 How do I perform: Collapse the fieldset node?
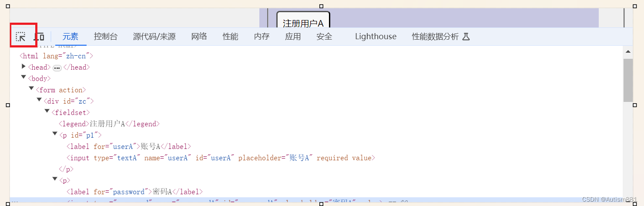point(47,111)
